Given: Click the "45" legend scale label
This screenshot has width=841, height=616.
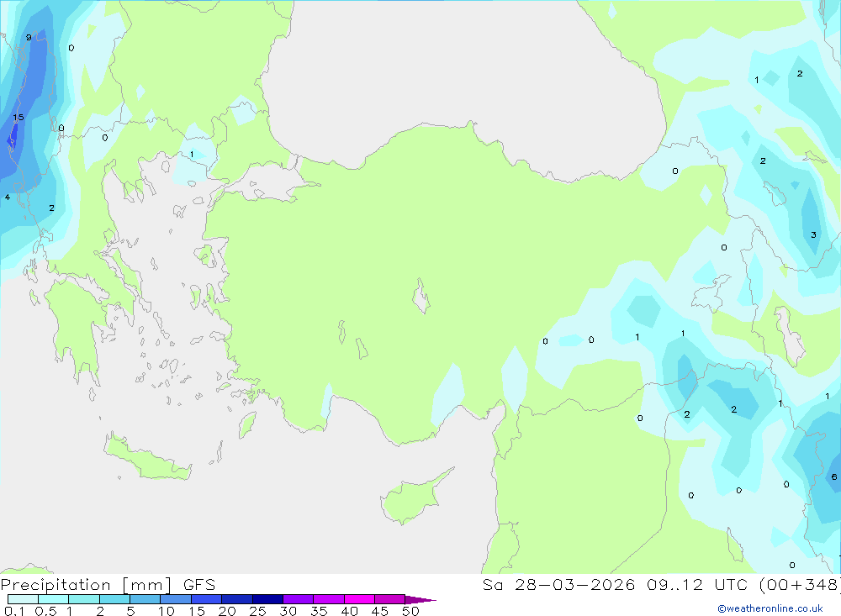Looking at the screenshot, I should 380,611.
